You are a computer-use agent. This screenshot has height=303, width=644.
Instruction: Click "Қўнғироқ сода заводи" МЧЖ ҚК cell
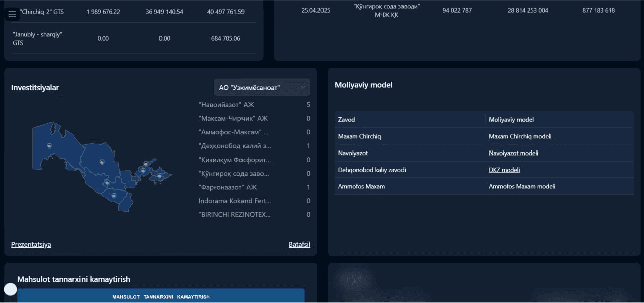[386, 10]
